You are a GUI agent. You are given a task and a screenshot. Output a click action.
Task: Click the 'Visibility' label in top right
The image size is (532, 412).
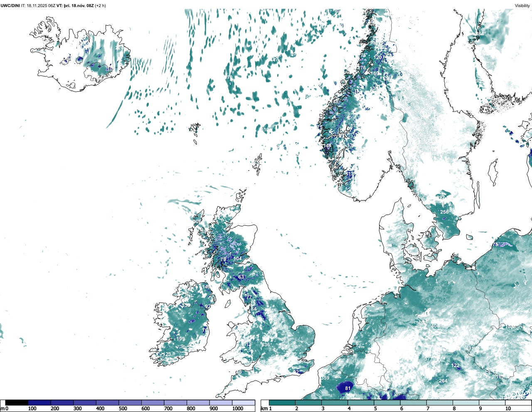tap(522, 5)
